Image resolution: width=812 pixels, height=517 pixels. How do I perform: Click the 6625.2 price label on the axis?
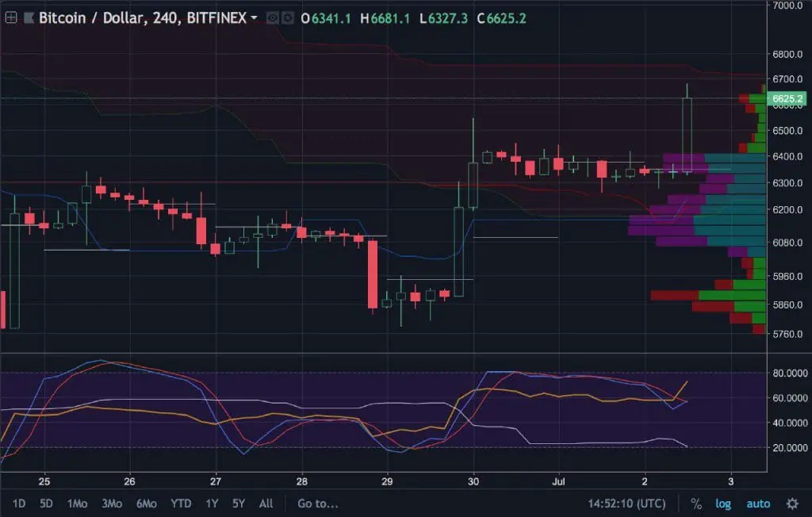pos(789,99)
